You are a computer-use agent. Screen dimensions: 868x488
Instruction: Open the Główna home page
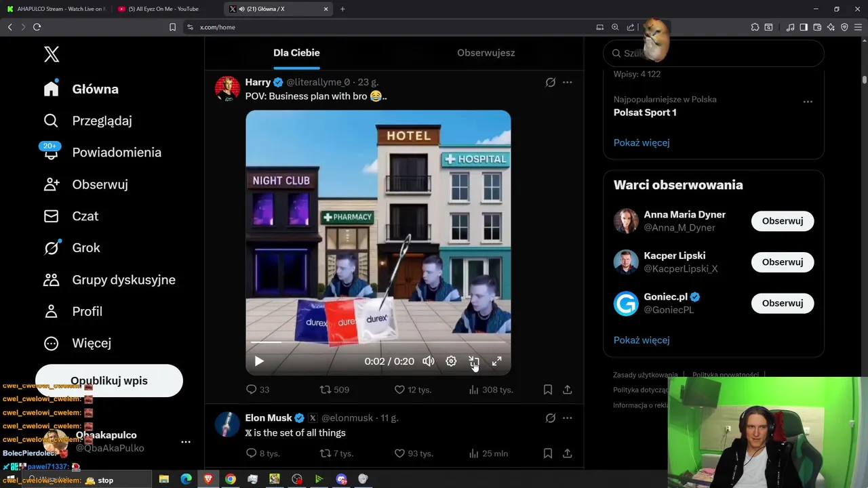81,89
